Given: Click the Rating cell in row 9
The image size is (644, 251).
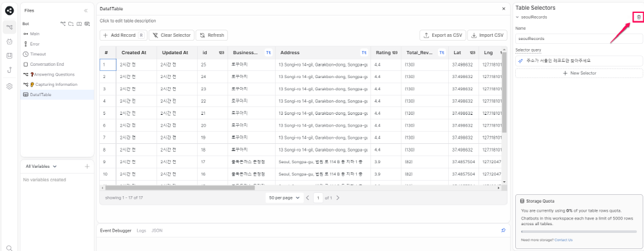Looking at the screenshot, I should 386,162.
